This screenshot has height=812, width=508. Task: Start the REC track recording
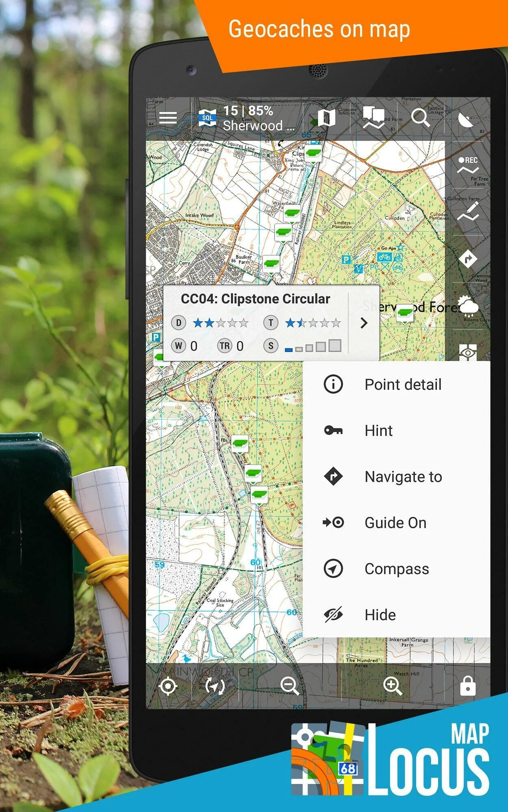point(468,165)
